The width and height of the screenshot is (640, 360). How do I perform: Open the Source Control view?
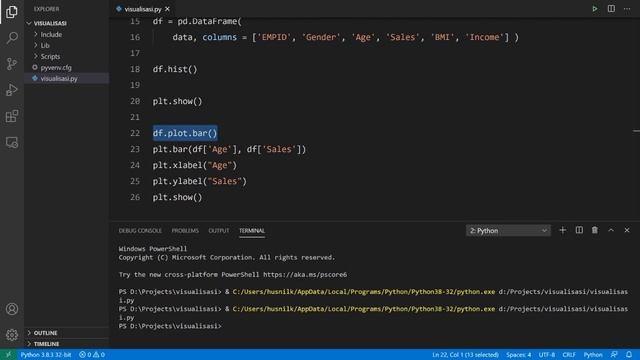point(12,64)
